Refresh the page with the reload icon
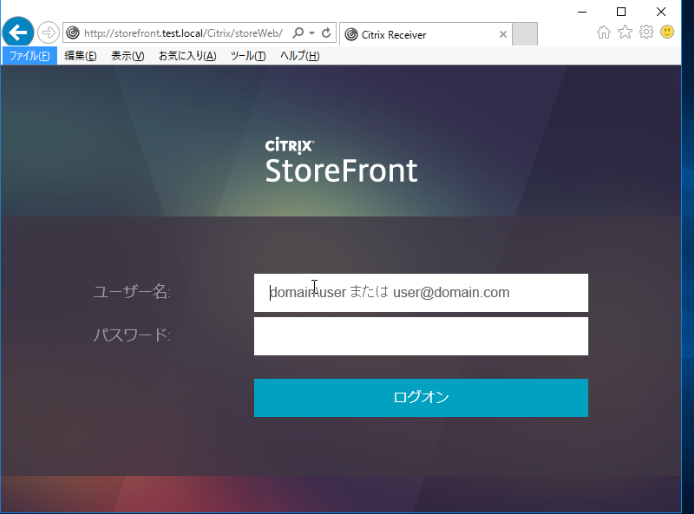The height and width of the screenshot is (514, 694). (x=326, y=33)
